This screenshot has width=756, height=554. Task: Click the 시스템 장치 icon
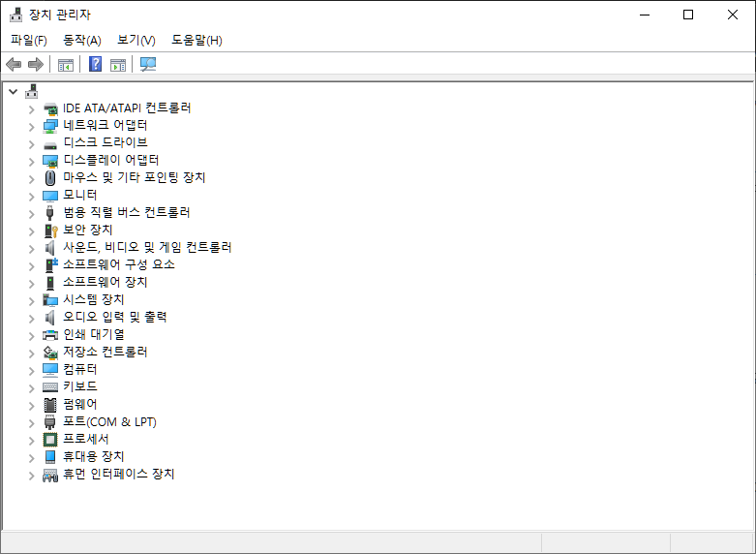(50, 300)
